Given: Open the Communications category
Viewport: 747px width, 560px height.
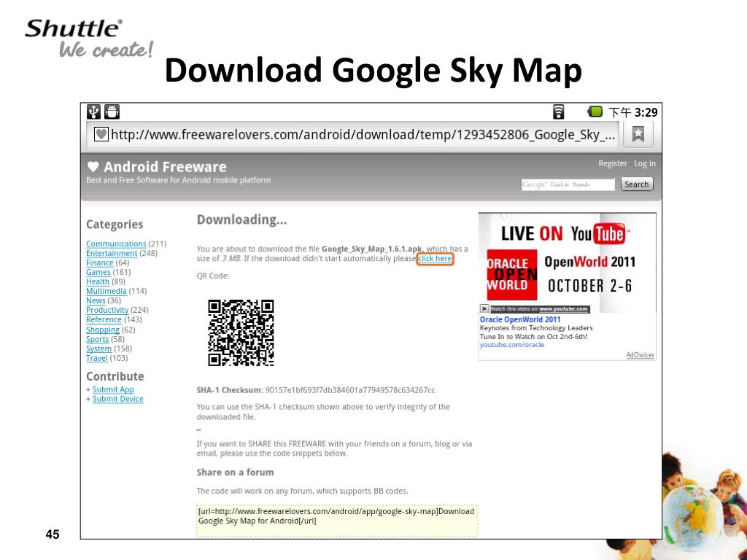Looking at the screenshot, I should (x=116, y=244).
